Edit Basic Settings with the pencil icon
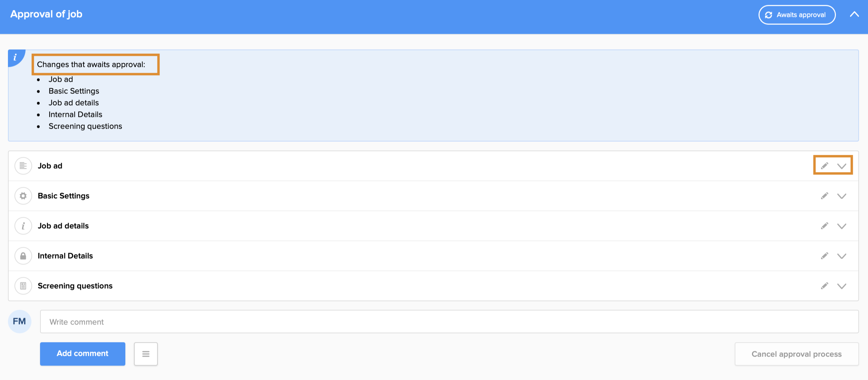This screenshot has height=380, width=868. point(824,196)
